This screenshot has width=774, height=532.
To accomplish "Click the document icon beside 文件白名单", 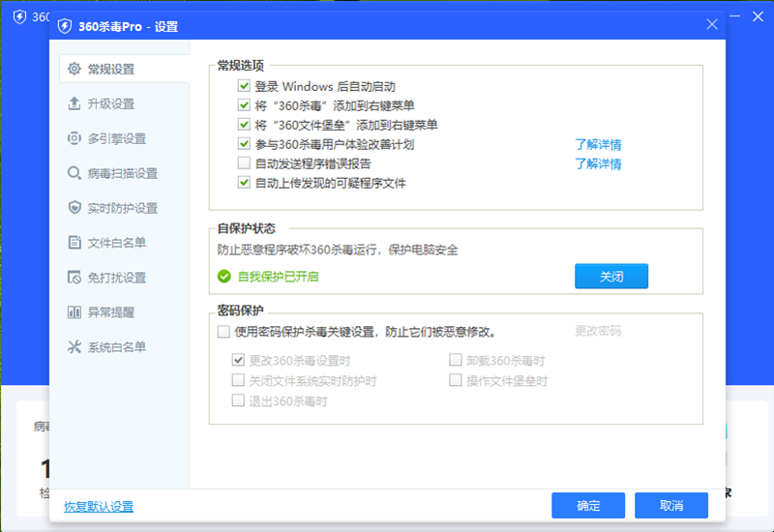I will [74, 243].
